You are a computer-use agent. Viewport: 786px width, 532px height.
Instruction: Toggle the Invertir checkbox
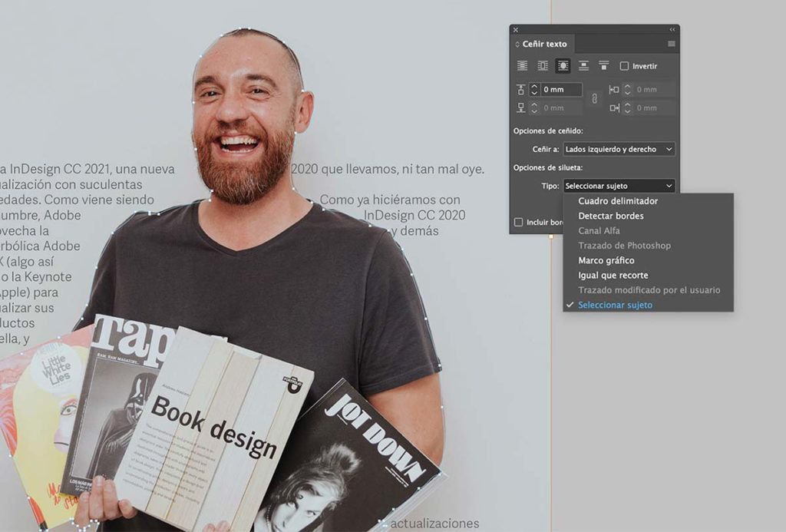pos(624,66)
